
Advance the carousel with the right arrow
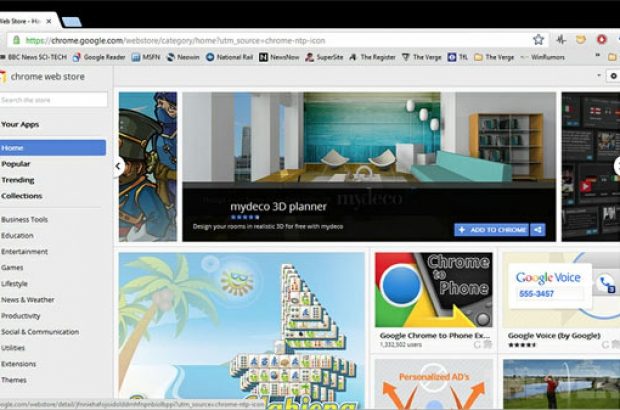pyautogui.click(x=616, y=166)
